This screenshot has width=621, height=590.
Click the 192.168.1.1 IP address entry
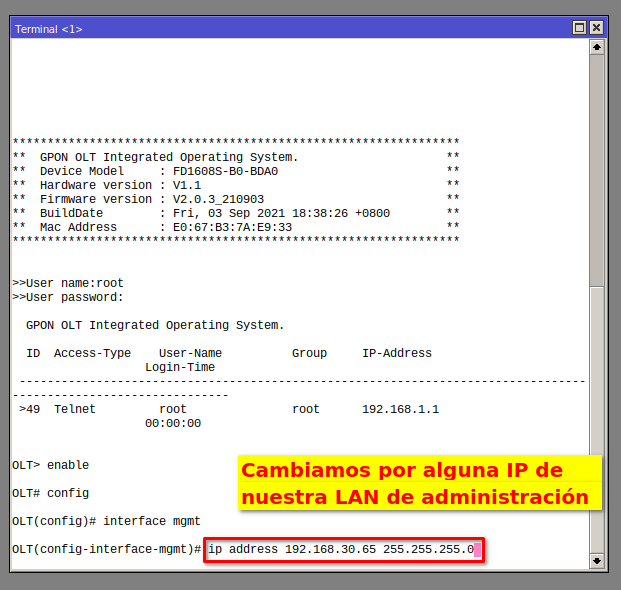point(400,409)
